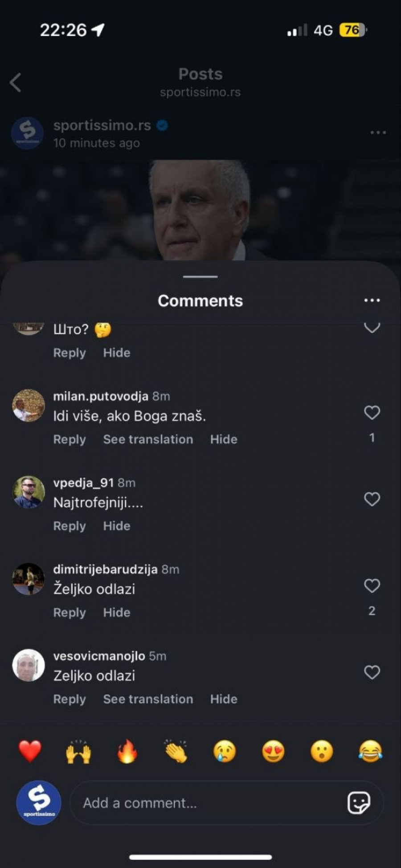See translation of milan.putovodja's comment

(148, 439)
